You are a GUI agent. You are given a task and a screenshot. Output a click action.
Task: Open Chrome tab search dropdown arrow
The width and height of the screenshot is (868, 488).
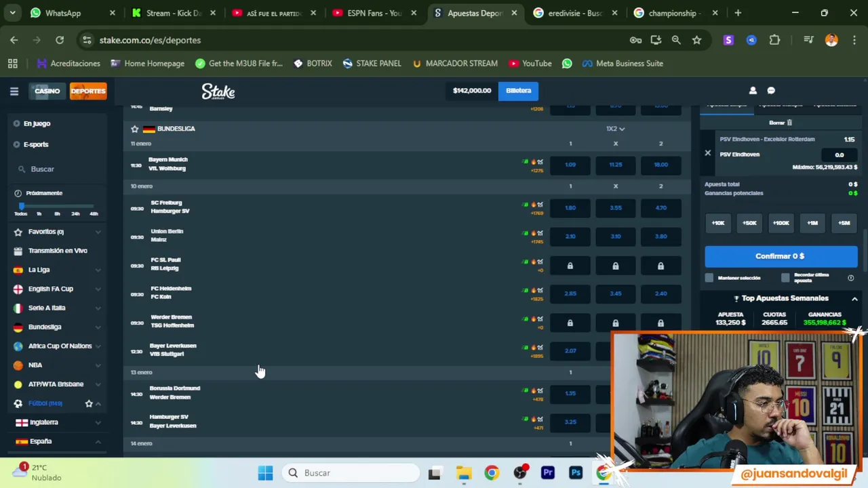coord(12,13)
